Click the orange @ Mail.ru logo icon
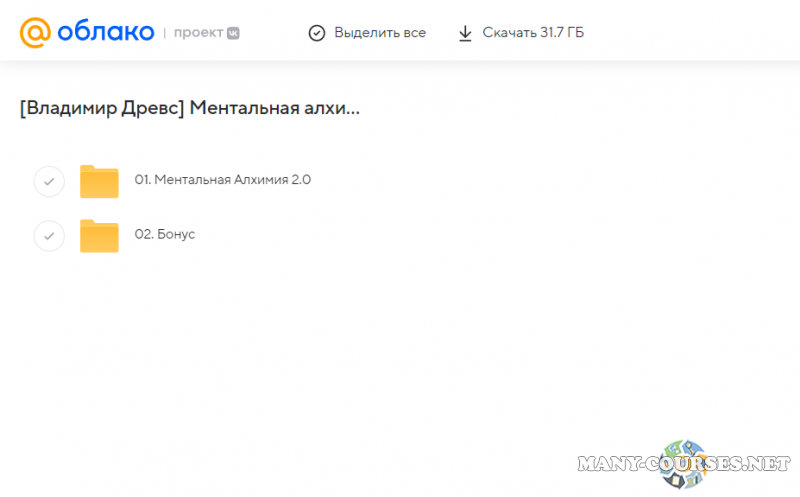The height and width of the screenshot is (497, 800). [35, 33]
